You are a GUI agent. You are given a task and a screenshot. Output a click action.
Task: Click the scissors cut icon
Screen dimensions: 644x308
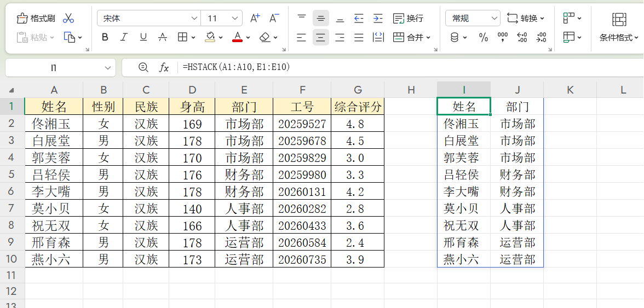(x=68, y=19)
